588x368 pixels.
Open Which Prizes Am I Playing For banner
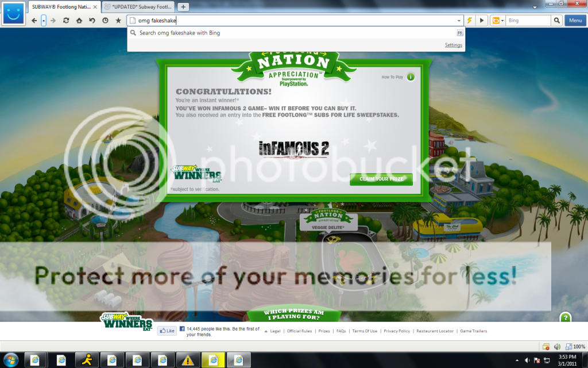point(293,315)
